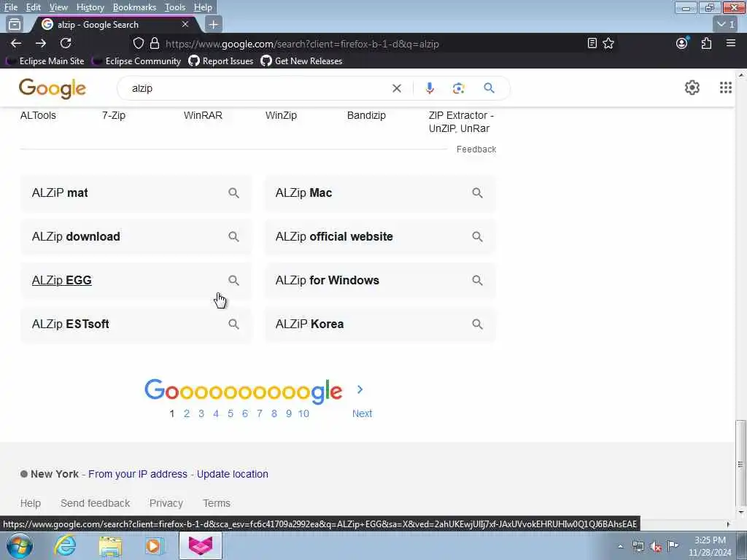Click the address bar URL
The image size is (747, 560).
coord(302,44)
